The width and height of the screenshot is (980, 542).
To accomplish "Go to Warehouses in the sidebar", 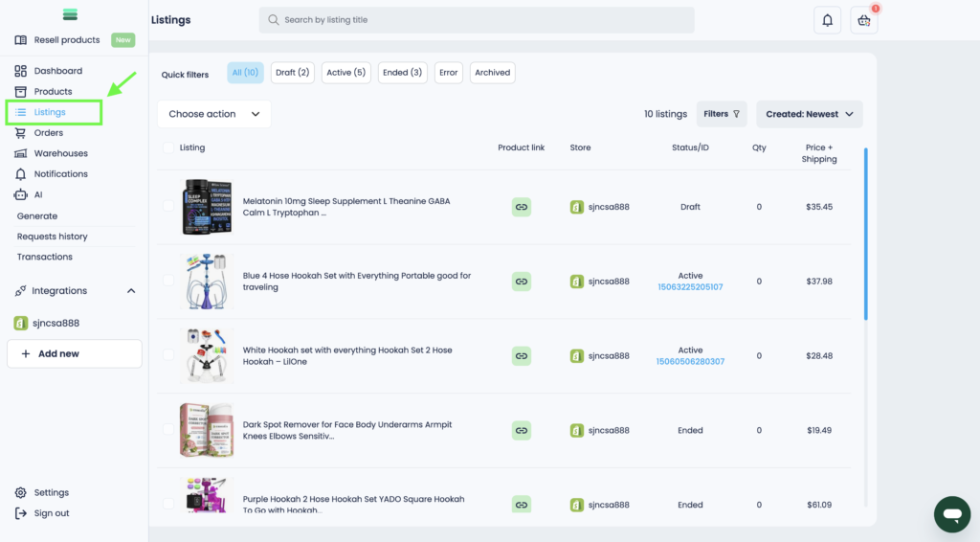I will coord(60,153).
